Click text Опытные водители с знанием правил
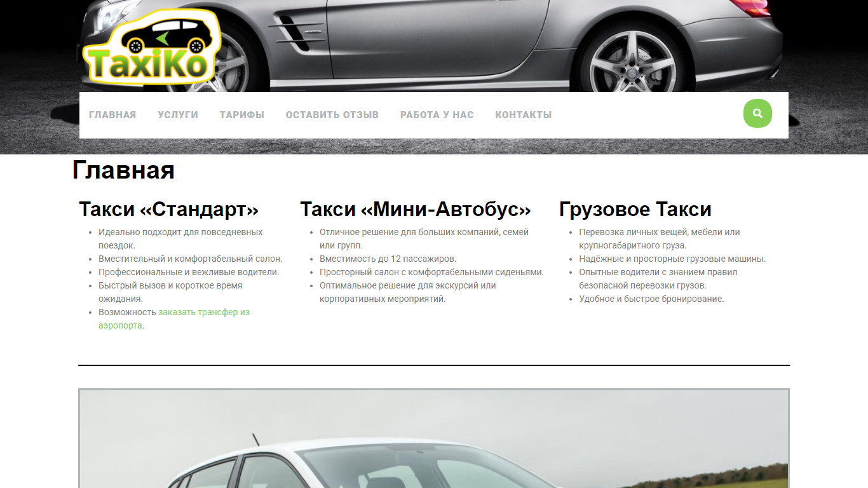Screen dimensions: 868x488 point(658,272)
